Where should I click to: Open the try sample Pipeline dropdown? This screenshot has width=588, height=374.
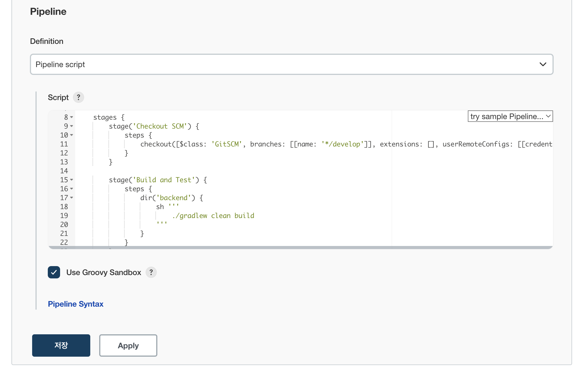pyautogui.click(x=510, y=116)
